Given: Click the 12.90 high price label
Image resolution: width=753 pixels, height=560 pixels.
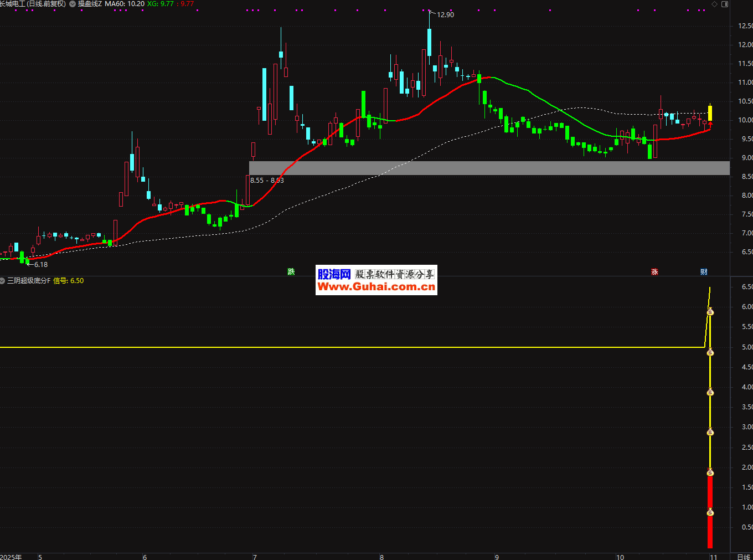Looking at the screenshot, I should [445, 15].
